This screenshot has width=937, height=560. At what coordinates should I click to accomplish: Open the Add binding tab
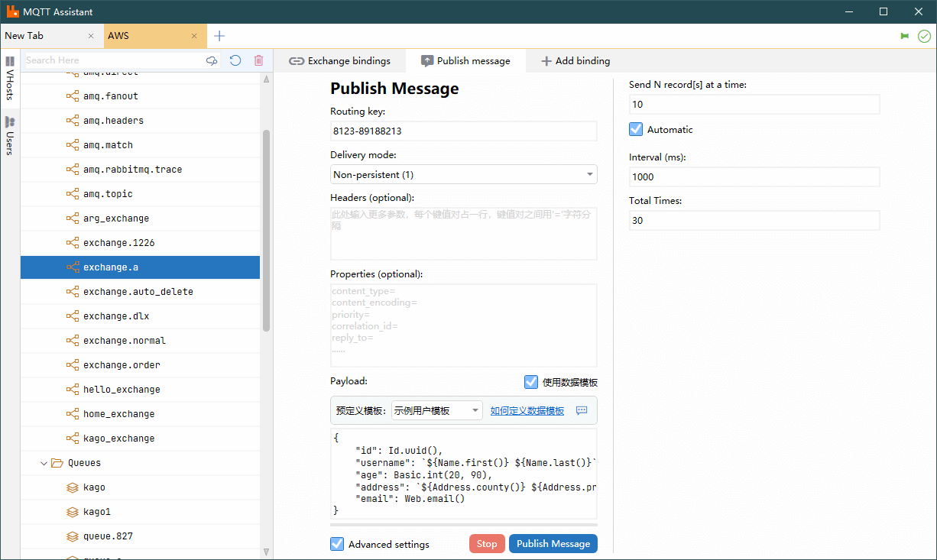pos(575,61)
